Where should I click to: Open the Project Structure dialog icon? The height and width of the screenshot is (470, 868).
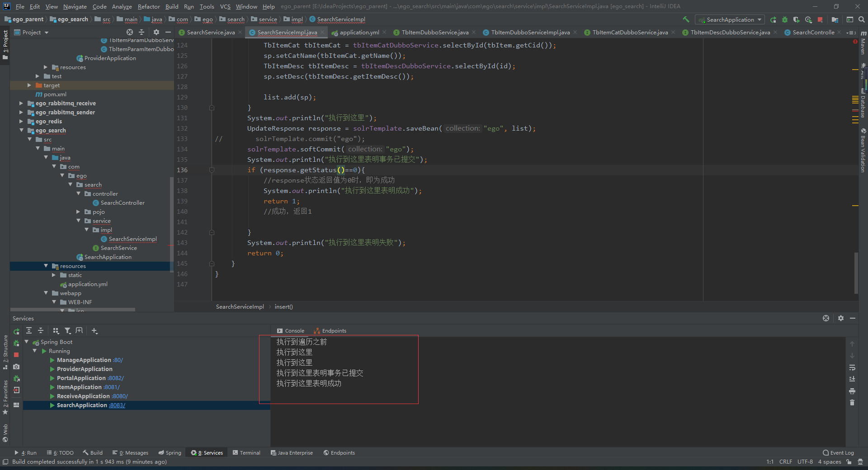835,19
